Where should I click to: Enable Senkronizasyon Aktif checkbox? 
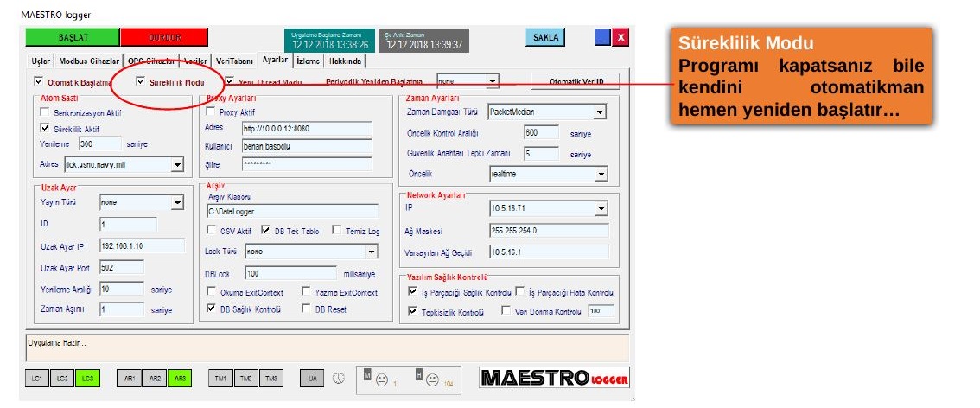(x=44, y=113)
